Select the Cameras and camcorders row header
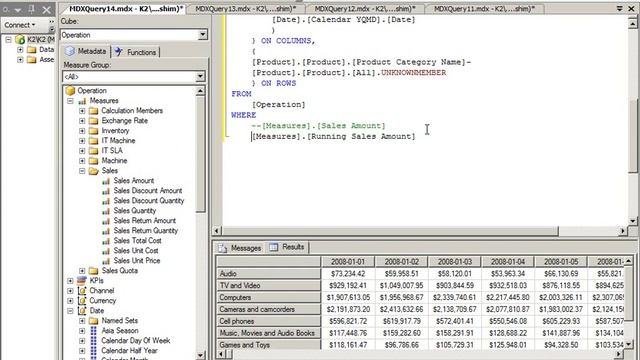Viewport: 640px width, 360px height. pos(269,309)
